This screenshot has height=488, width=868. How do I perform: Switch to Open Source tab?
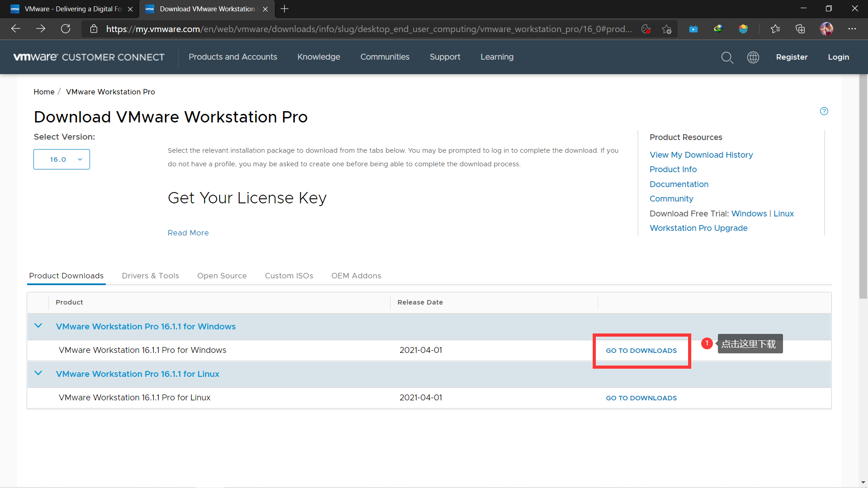click(x=222, y=276)
